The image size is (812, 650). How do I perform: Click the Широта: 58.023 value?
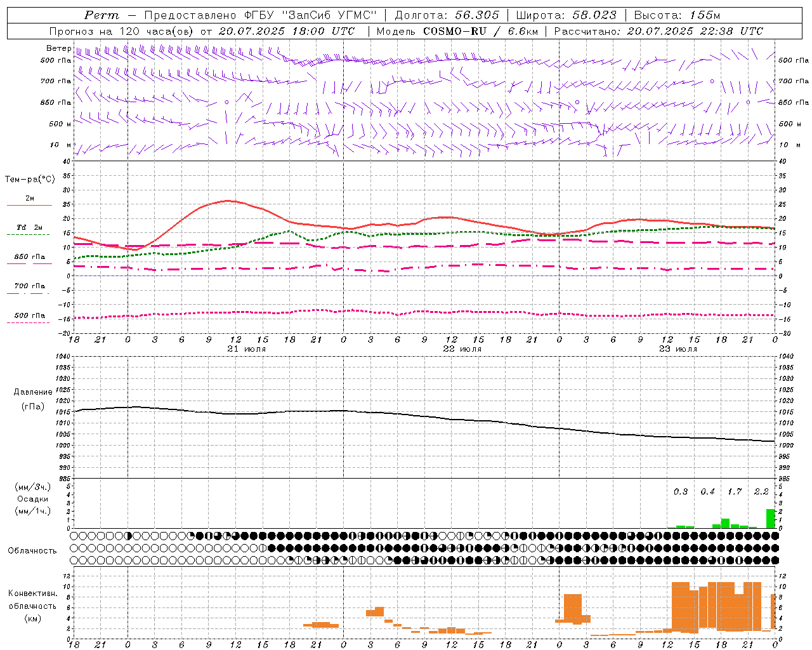pos(566,15)
